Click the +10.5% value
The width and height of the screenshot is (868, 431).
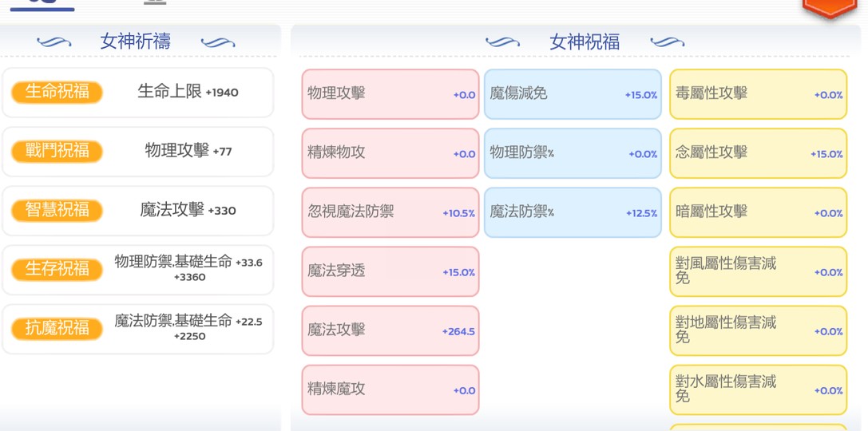pyautogui.click(x=459, y=214)
